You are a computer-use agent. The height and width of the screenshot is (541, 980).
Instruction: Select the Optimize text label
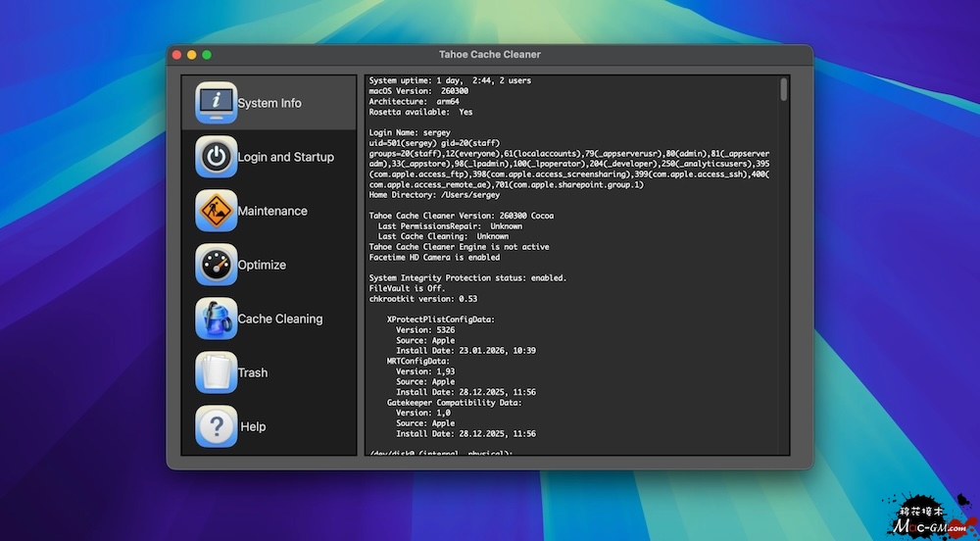262,265
